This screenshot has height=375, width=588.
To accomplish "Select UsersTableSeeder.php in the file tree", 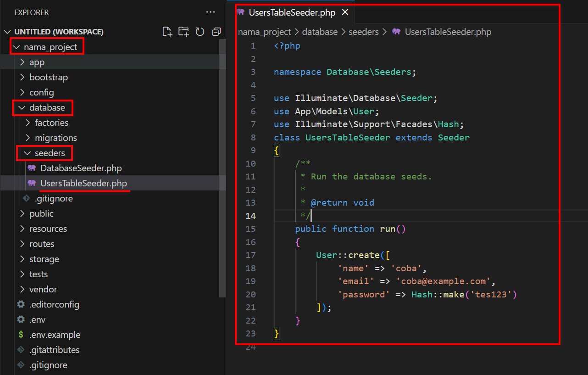I will click(x=83, y=183).
